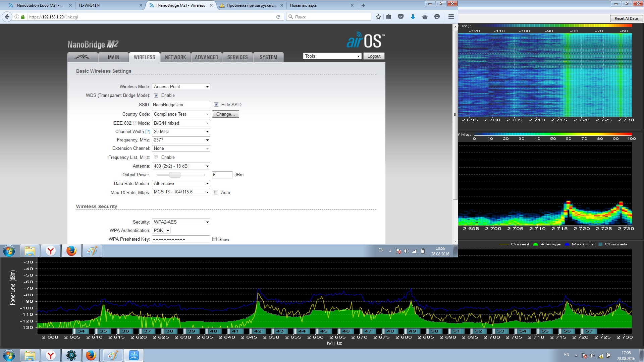The width and height of the screenshot is (644, 362).
Task: Click the airOS page vertical scrollbar
Action: 455,114
